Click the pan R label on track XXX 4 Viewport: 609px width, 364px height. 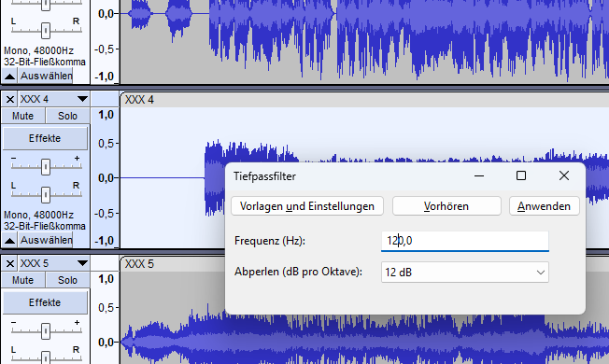point(77,186)
